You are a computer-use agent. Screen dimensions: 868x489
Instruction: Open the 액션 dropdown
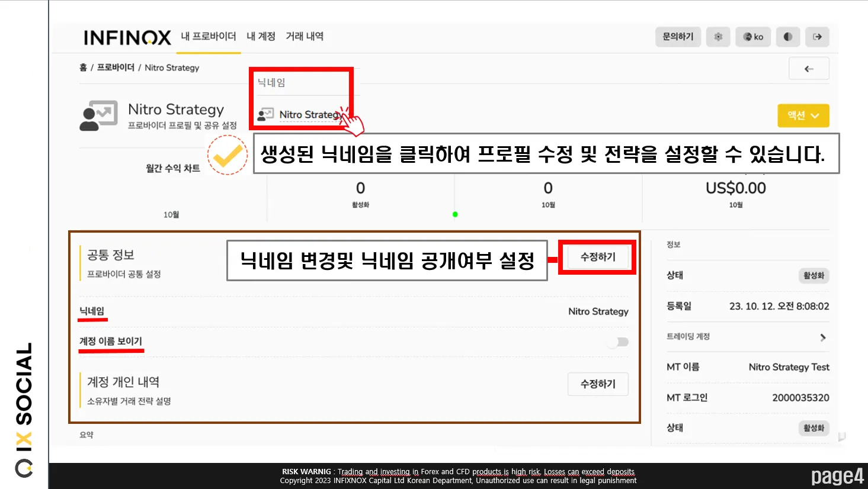tap(803, 115)
